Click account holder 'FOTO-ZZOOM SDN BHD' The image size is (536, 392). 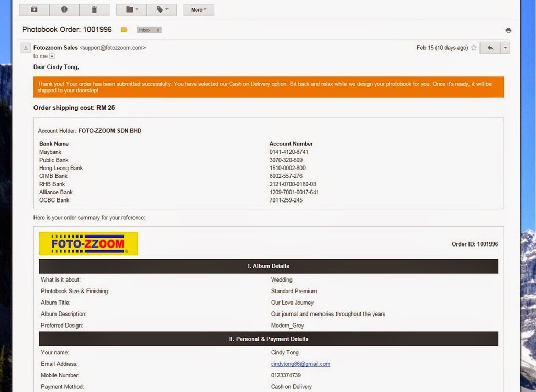pyautogui.click(x=110, y=131)
